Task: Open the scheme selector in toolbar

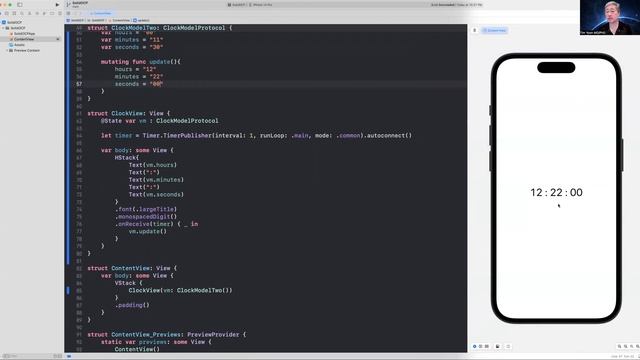Action: click(236, 5)
